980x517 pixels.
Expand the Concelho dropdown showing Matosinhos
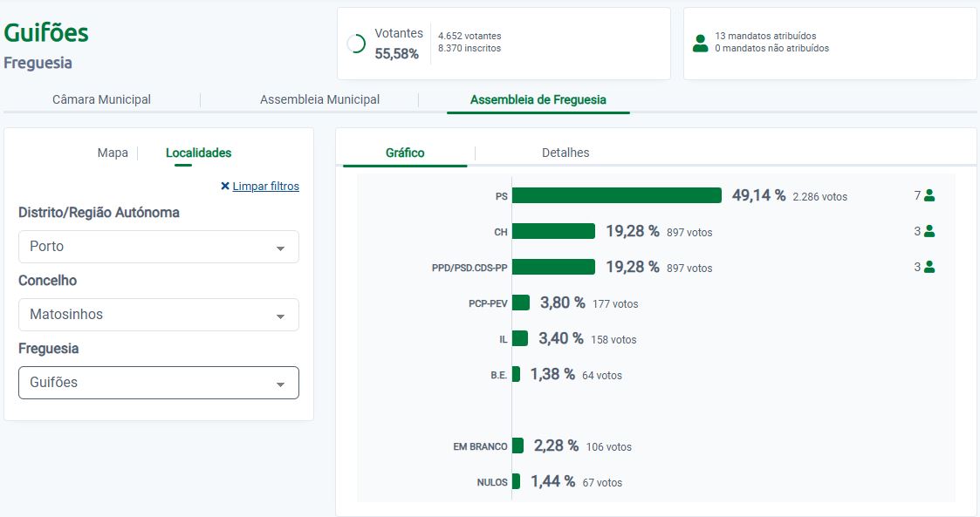[x=159, y=315]
